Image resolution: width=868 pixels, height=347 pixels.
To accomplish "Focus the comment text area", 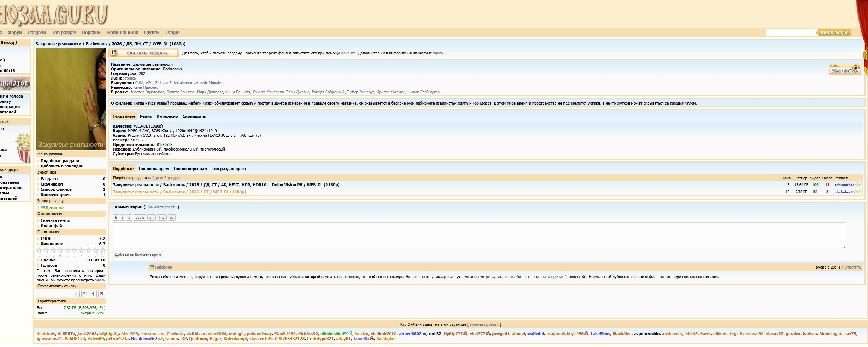I will click(x=479, y=235).
